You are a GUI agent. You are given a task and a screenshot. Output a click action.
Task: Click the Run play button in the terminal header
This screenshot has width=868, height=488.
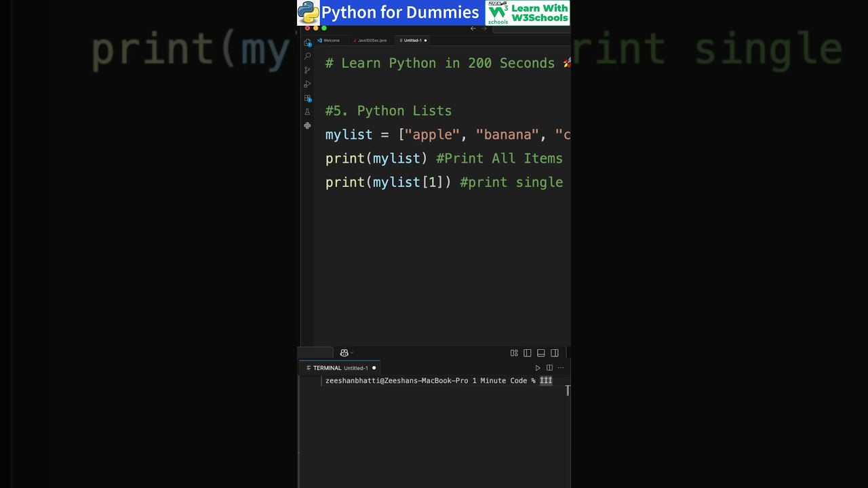pos(538,368)
